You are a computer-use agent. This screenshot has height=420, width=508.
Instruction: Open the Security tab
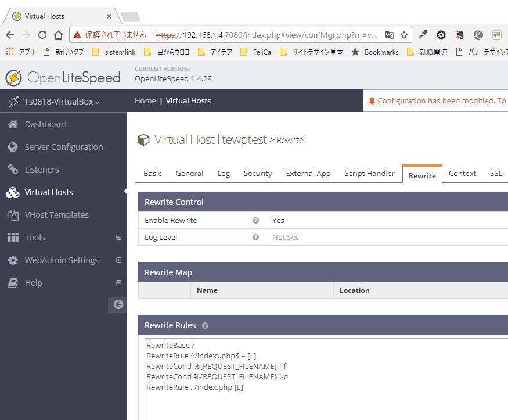[258, 174]
